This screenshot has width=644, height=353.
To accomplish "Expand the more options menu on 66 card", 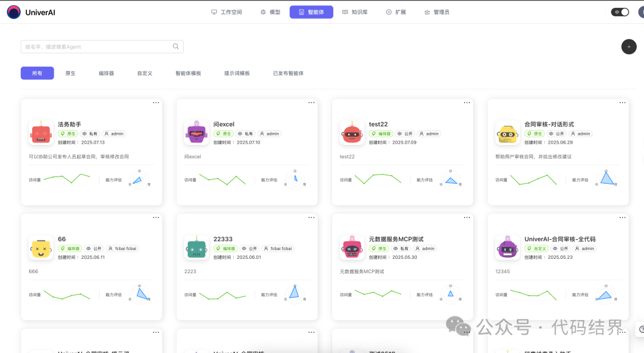I will [156, 217].
